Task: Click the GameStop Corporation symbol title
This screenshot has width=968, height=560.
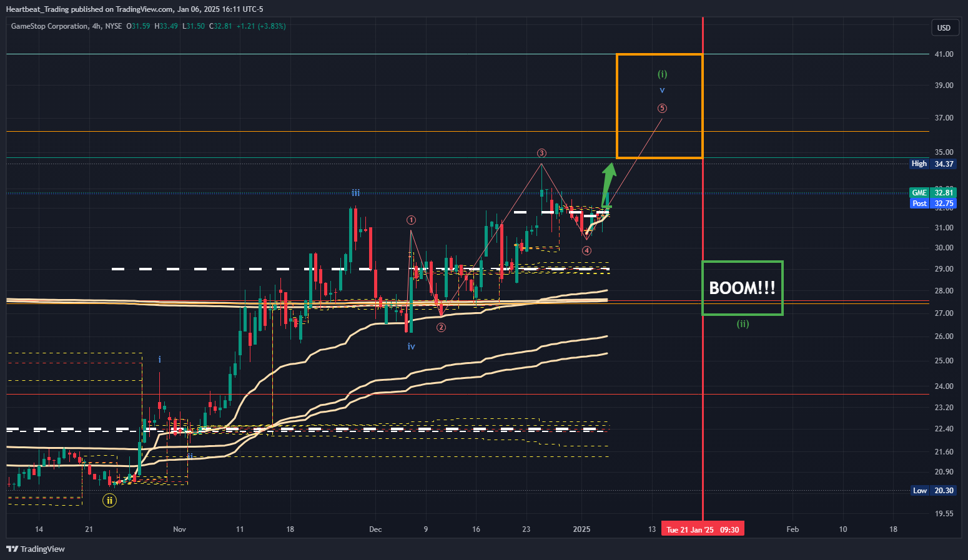Action: point(49,26)
